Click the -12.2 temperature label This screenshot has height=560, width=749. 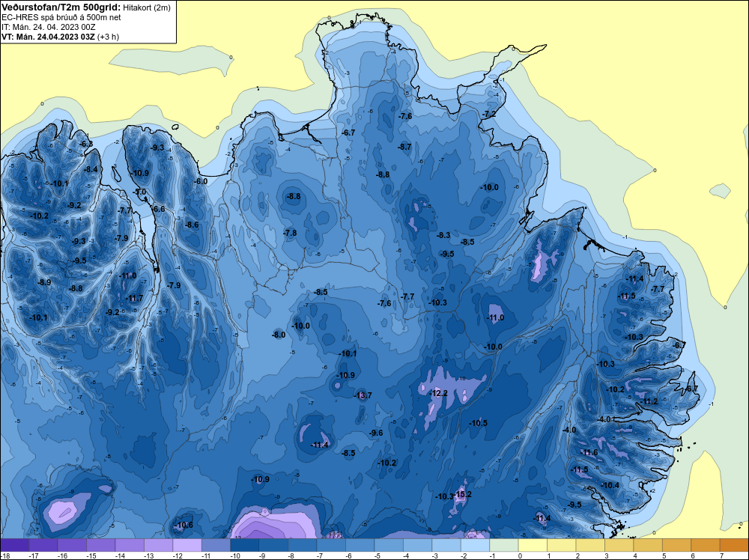coord(439,393)
